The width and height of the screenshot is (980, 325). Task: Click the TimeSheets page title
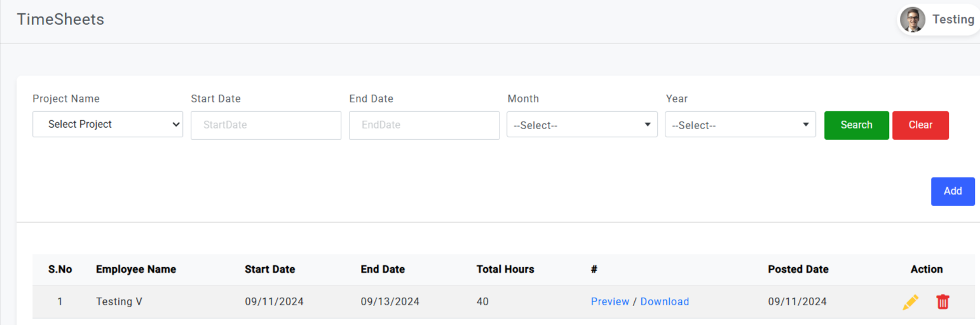[60, 20]
